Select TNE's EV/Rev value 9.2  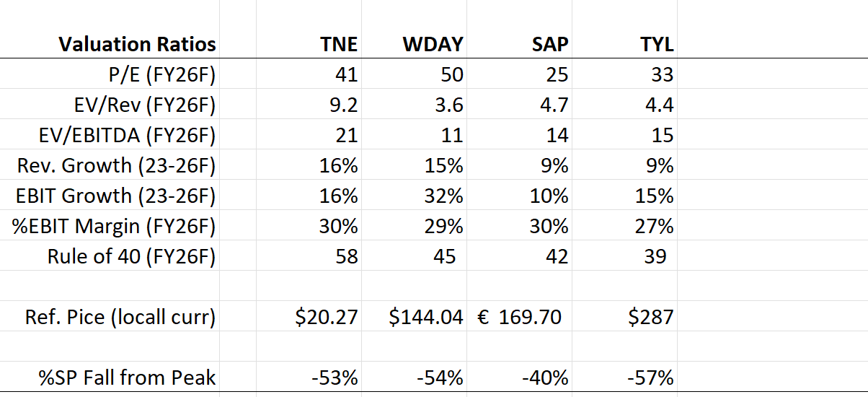click(342, 105)
